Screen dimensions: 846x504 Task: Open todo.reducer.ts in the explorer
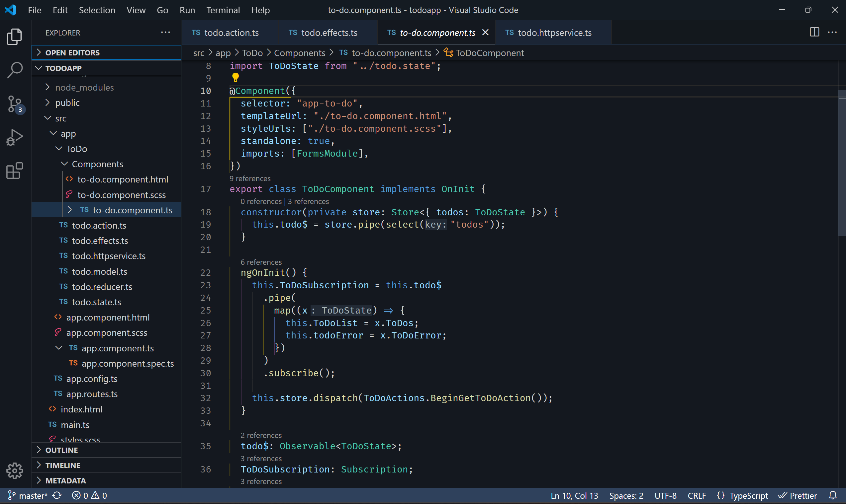click(x=102, y=287)
